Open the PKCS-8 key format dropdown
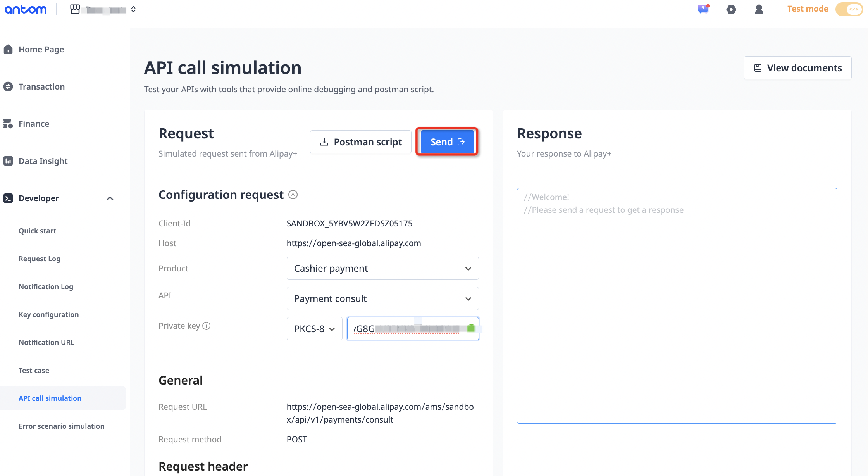The height and width of the screenshot is (476, 868). [x=314, y=329]
